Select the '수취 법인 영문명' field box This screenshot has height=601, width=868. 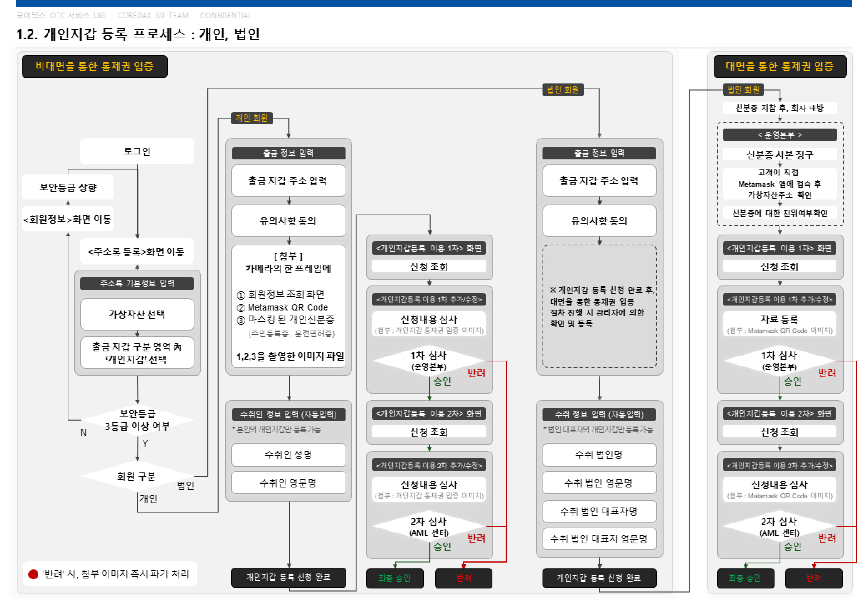tap(599, 483)
